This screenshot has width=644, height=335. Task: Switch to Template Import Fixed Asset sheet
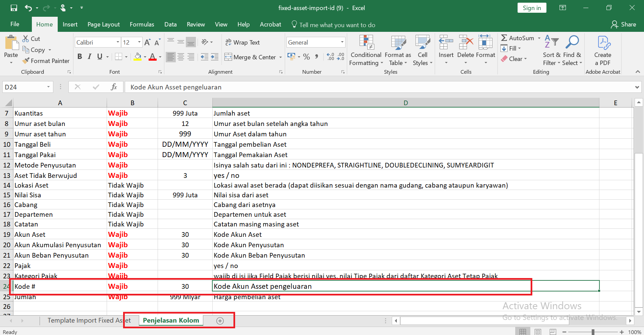(85, 320)
